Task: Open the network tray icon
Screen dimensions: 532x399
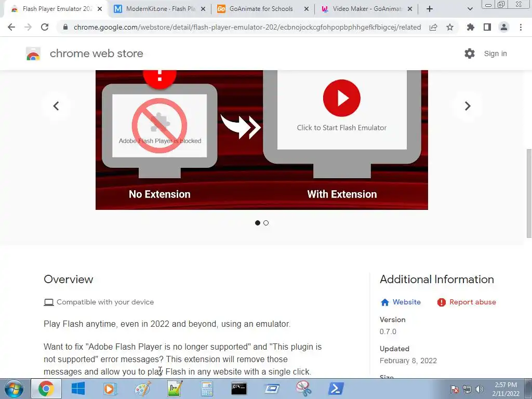Action: pyautogui.click(x=467, y=389)
